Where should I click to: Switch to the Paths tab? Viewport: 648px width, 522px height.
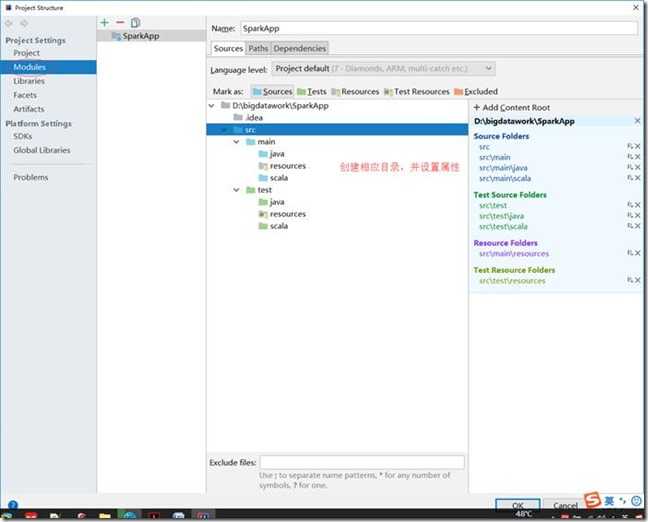[x=258, y=48]
